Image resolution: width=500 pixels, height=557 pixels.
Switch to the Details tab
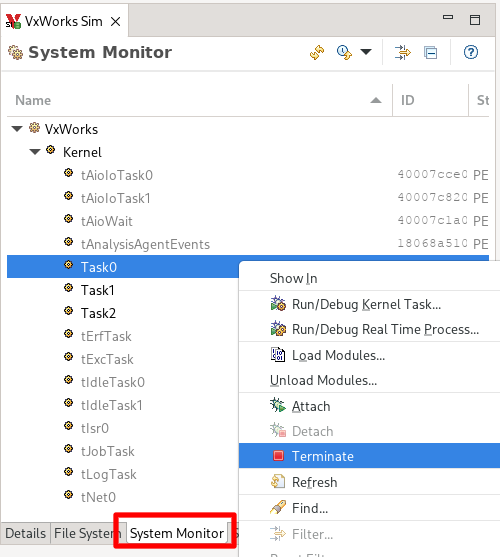(26, 533)
